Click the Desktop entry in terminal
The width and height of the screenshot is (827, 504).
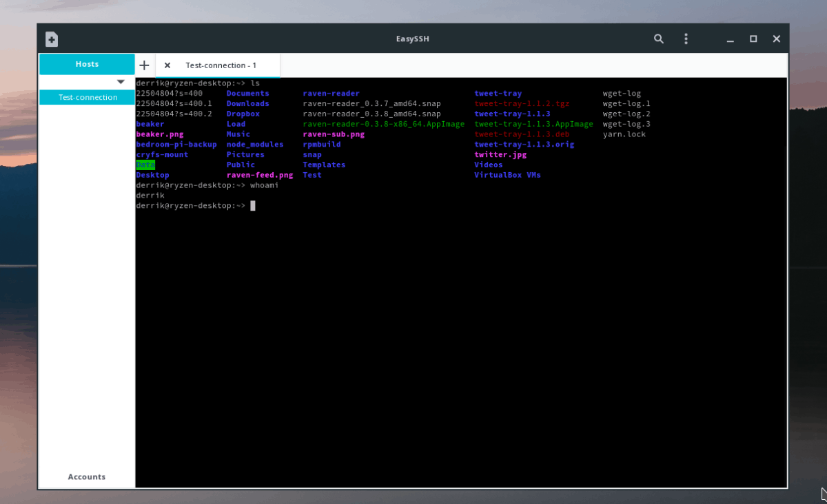click(x=152, y=175)
